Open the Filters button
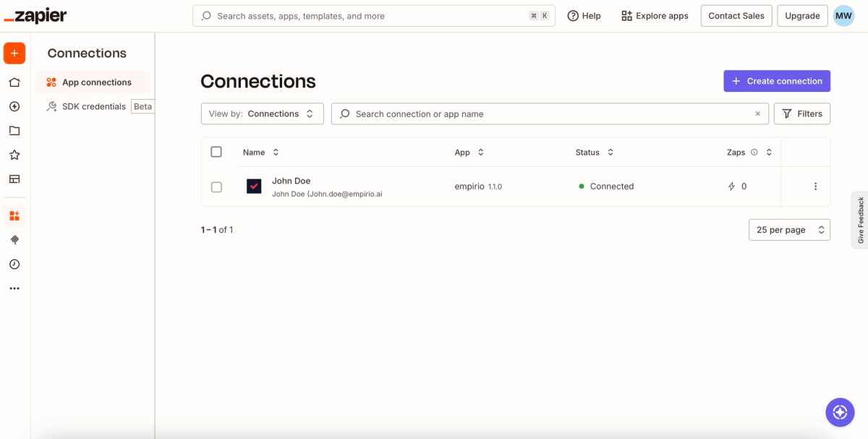This screenshot has width=868, height=439. tap(802, 114)
